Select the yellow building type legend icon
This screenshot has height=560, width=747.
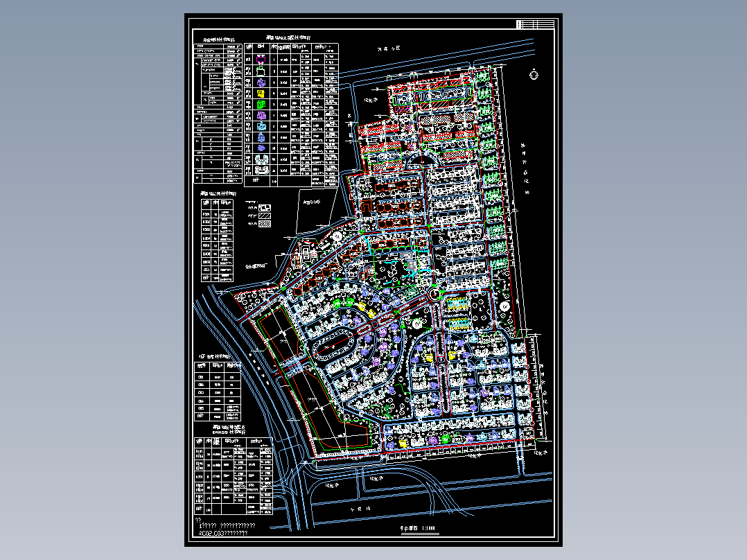tap(261, 94)
